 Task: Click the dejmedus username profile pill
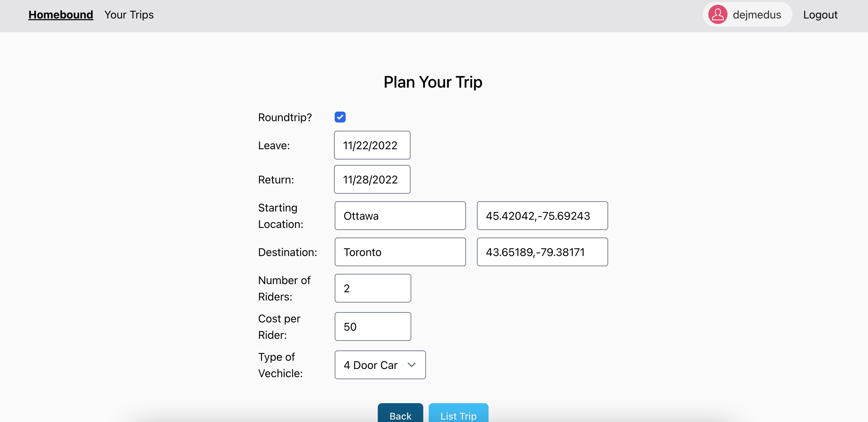coord(756,15)
